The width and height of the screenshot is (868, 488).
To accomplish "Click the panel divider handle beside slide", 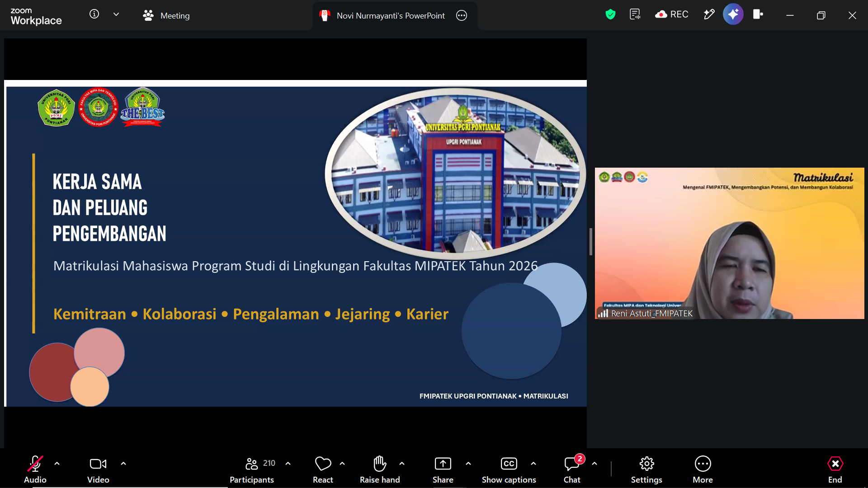I will coord(590,242).
